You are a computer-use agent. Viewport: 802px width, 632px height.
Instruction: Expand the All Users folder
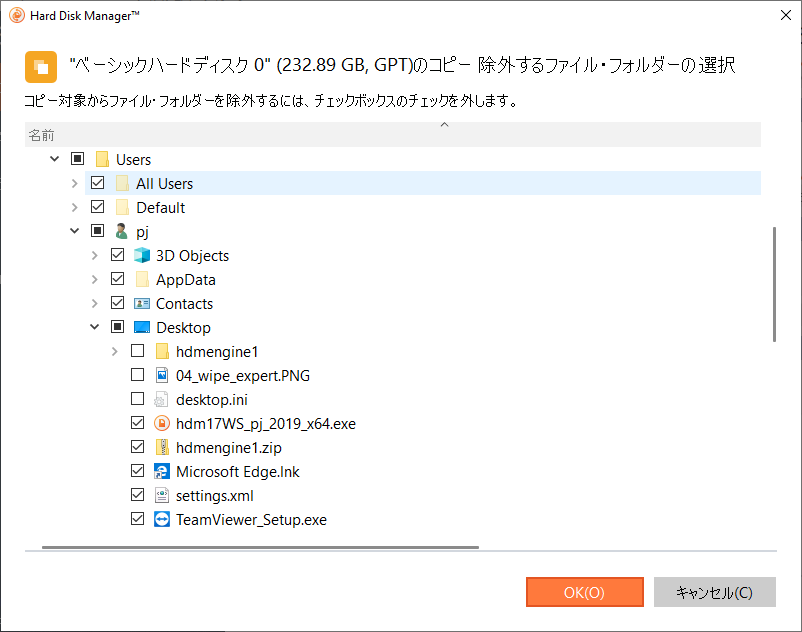point(75,183)
